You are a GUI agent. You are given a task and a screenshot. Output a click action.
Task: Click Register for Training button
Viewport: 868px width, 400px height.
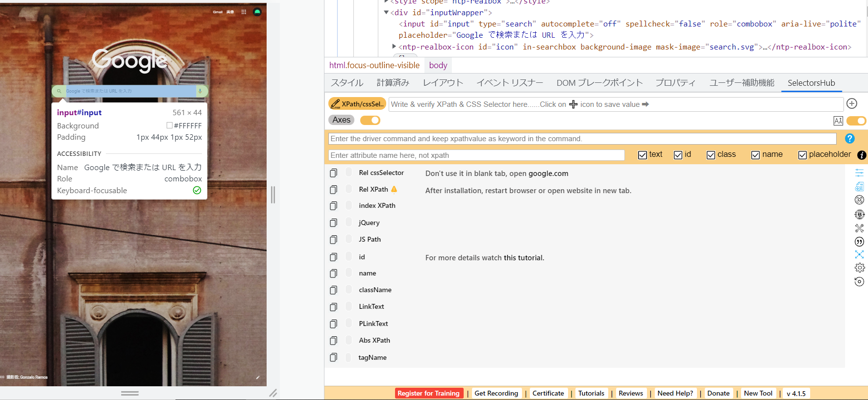pyautogui.click(x=428, y=393)
